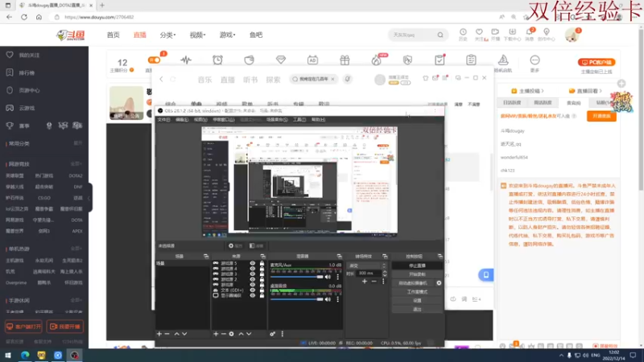Click the desktop audio volume slider

296,299
